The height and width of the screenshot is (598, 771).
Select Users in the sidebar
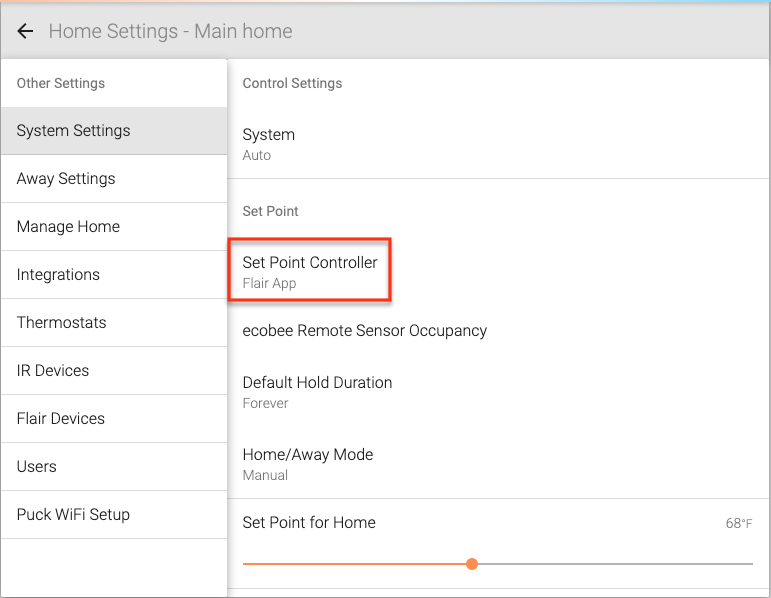(x=114, y=466)
